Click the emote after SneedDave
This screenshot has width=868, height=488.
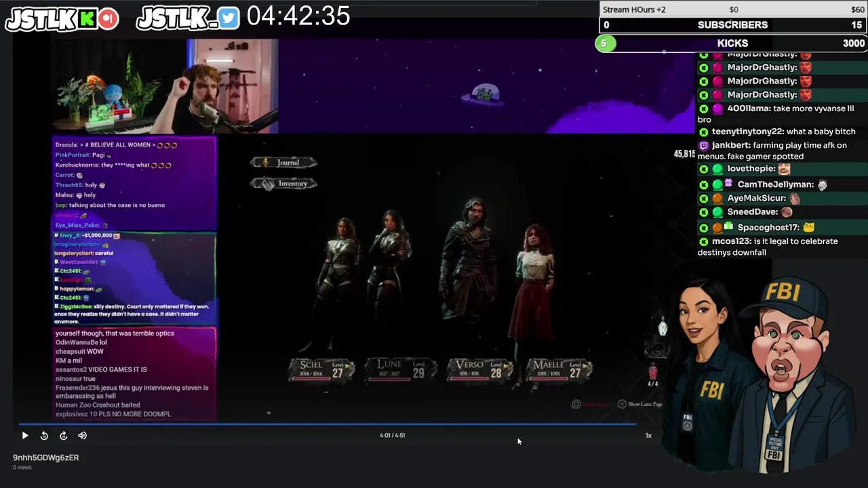coord(787,212)
